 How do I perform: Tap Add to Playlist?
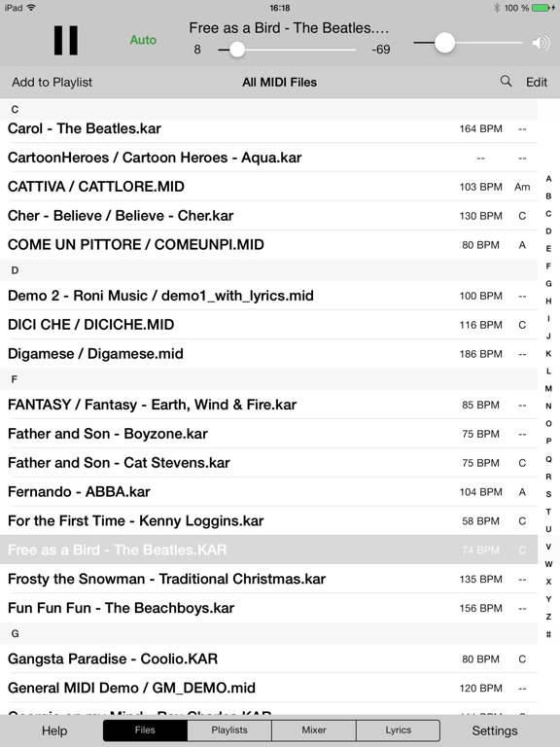(52, 82)
